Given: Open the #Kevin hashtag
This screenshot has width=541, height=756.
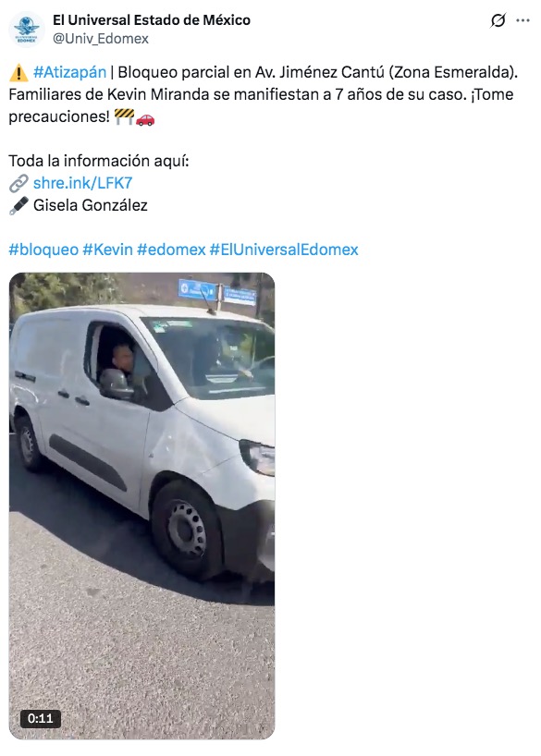Looking at the screenshot, I should point(107,250).
